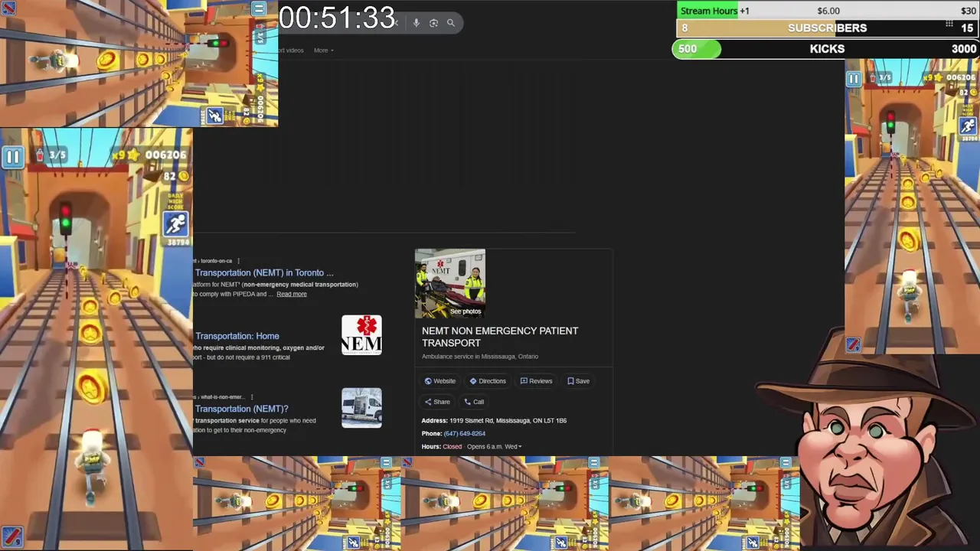This screenshot has height=551, width=980.
Task: Open the 'Transportation: Home' result link
Action: point(237,336)
